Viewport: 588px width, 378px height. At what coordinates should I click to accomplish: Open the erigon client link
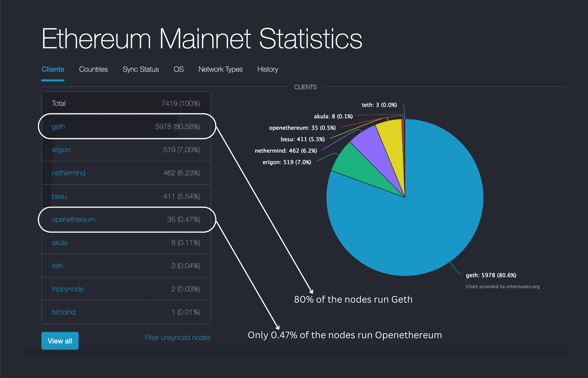pos(61,150)
